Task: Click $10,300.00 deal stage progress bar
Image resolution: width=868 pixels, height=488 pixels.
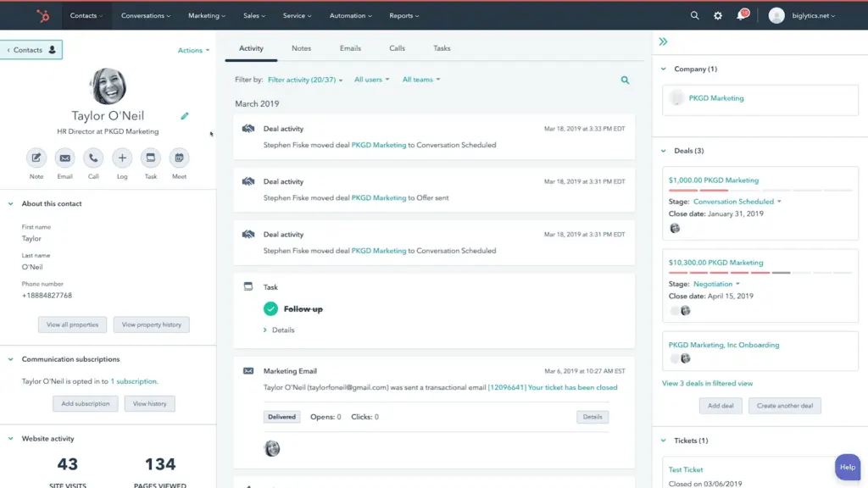Action: click(759, 273)
